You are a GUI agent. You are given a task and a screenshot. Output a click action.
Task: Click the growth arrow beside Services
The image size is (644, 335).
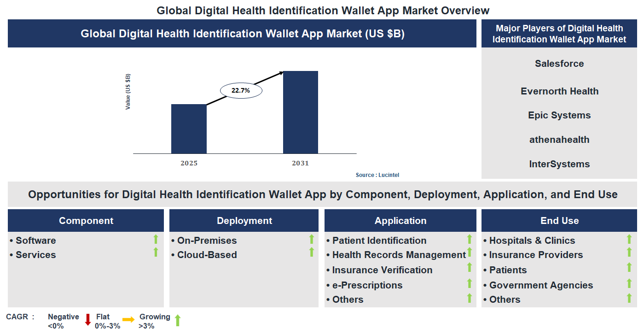click(x=155, y=253)
